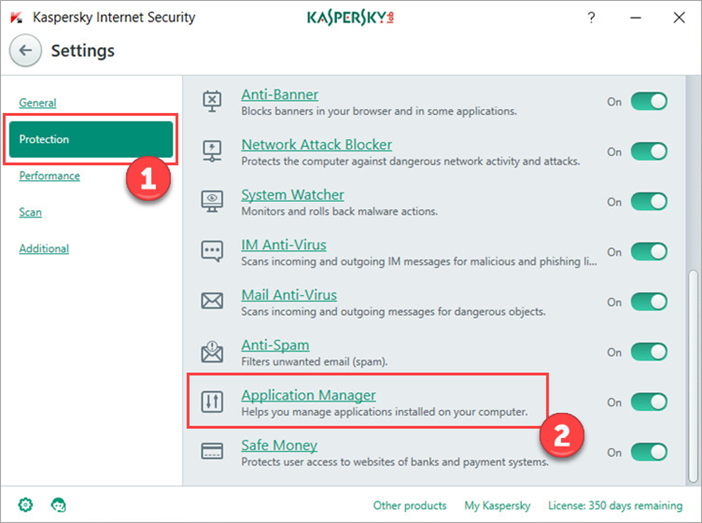The height and width of the screenshot is (523, 702).
Task: Click the System Watcher eye icon
Action: pos(212,201)
